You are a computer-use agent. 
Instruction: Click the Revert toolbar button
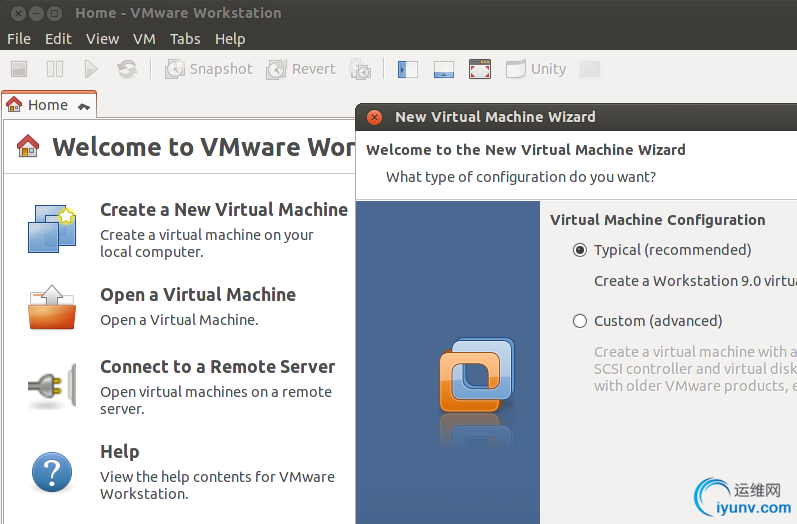coord(301,69)
